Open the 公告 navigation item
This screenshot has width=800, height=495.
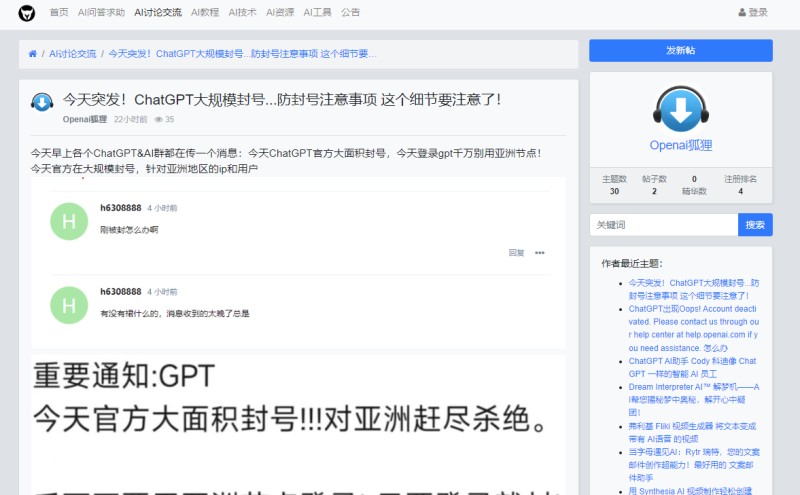(x=351, y=12)
